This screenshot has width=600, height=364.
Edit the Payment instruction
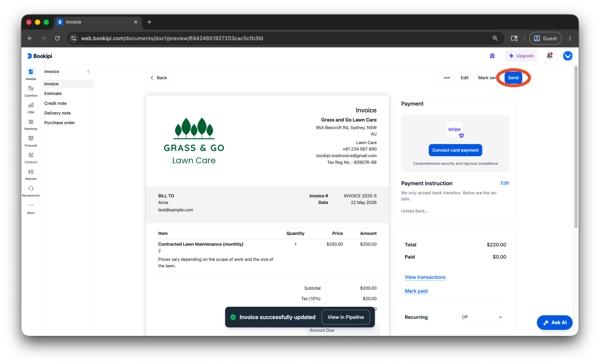pos(505,183)
